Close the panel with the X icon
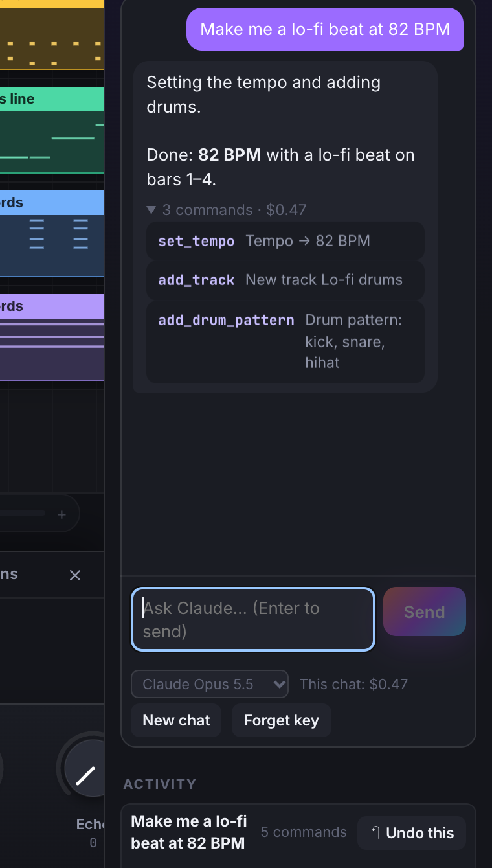The width and height of the screenshot is (492, 868). click(x=75, y=575)
